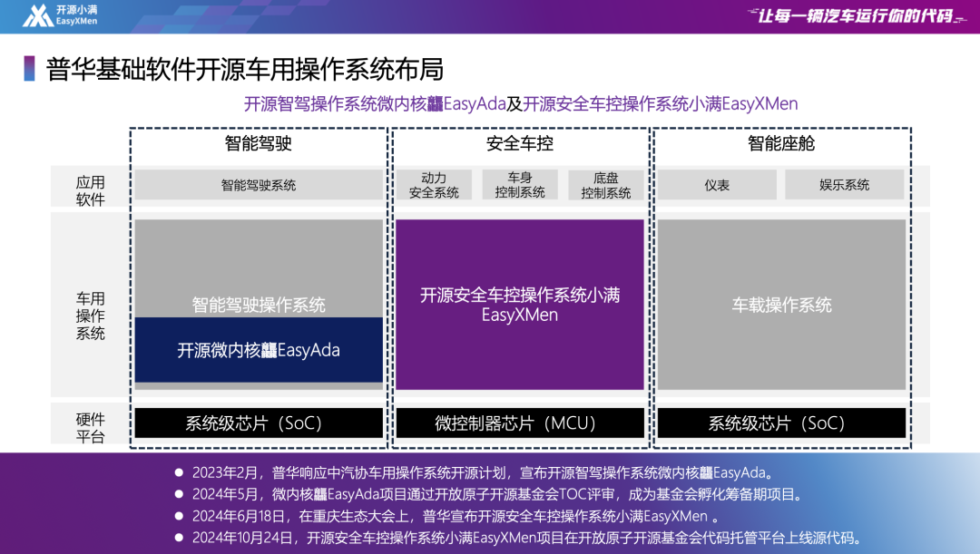Click the 微控制器芯片 (MCU) bar

[520, 423]
